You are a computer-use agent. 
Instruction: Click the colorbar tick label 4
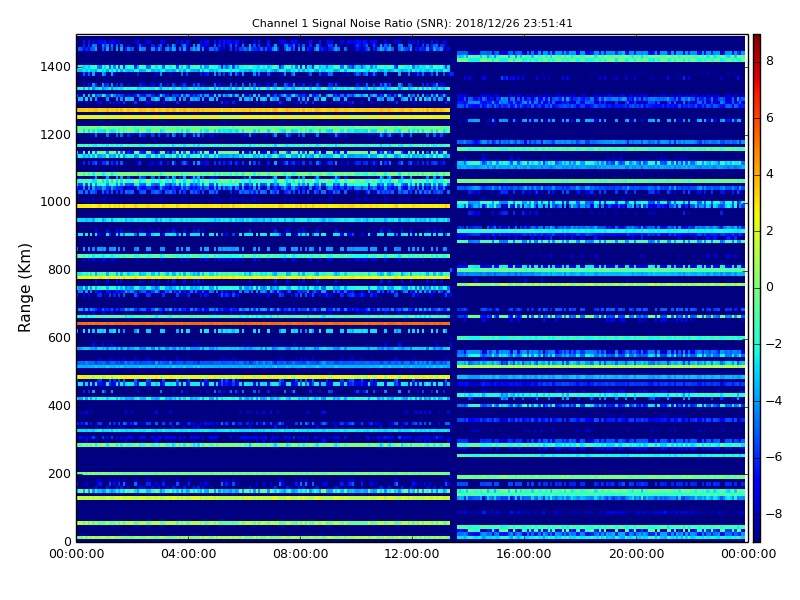(770, 174)
